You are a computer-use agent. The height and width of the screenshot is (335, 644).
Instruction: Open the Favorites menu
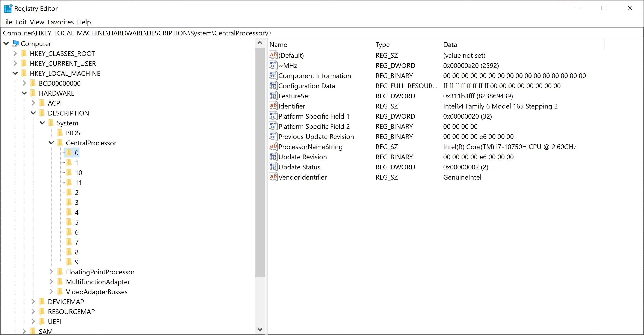point(61,22)
